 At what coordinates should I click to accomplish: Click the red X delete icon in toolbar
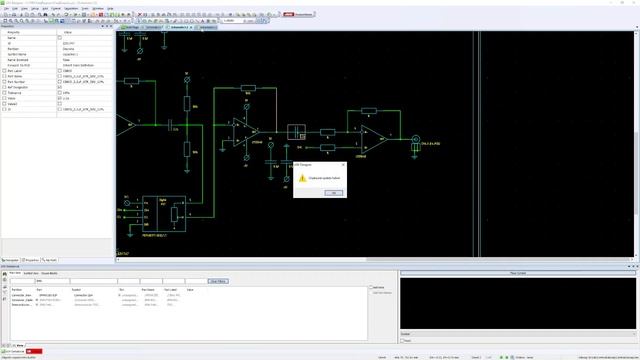tap(140, 15)
